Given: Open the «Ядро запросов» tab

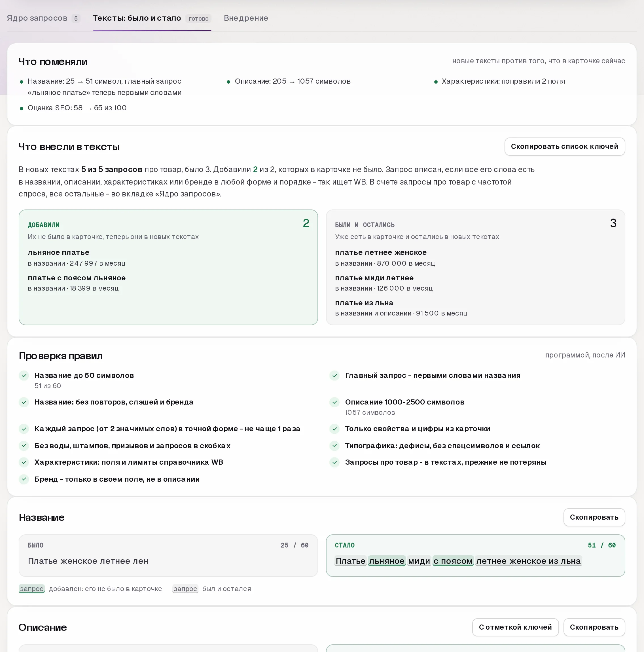Looking at the screenshot, I should tap(43, 18).
